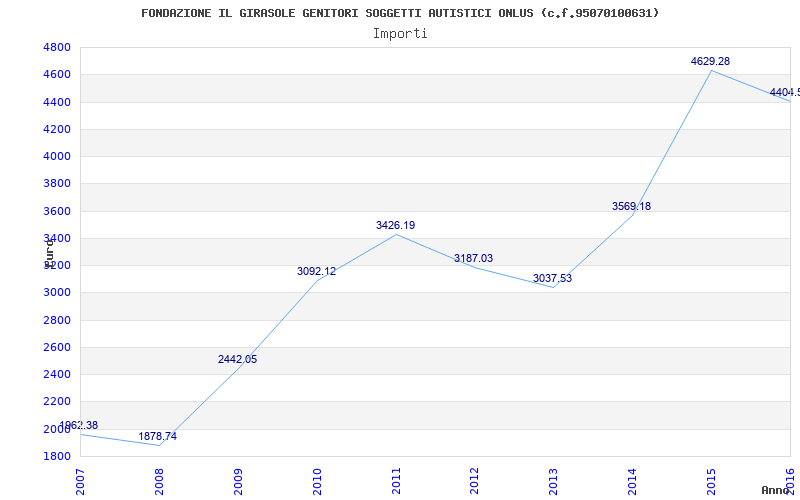Viewport: 800px width, 500px height.
Task: Click y-axis value 3800
Action: click(57, 183)
